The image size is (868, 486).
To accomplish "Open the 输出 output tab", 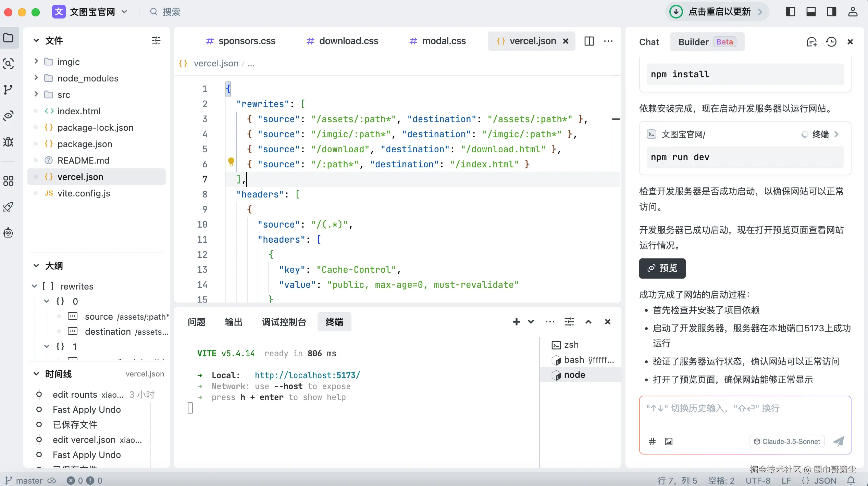I will (234, 322).
